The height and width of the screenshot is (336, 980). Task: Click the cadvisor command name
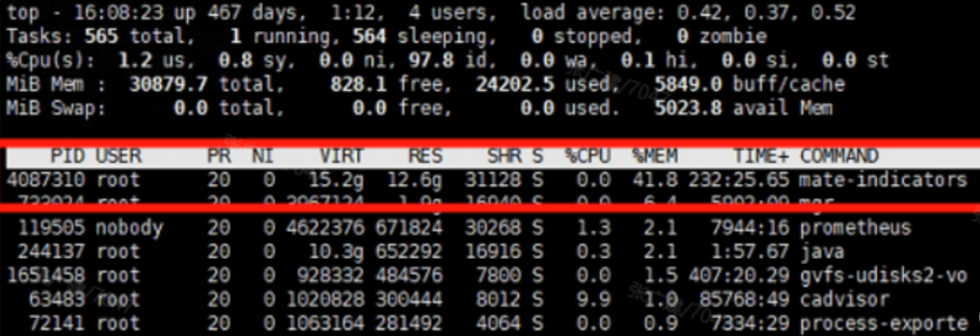pyautogui.click(x=844, y=300)
